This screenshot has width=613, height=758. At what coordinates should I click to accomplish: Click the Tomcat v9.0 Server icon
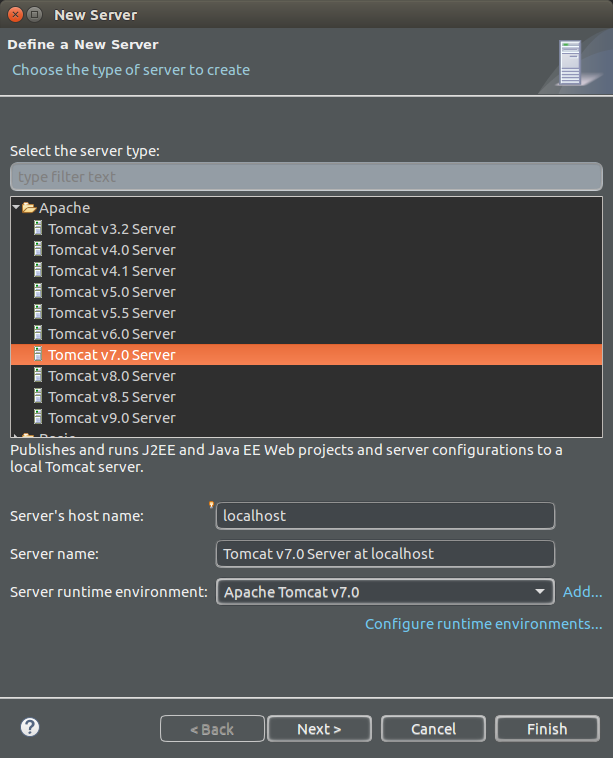[x=38, y=418]
